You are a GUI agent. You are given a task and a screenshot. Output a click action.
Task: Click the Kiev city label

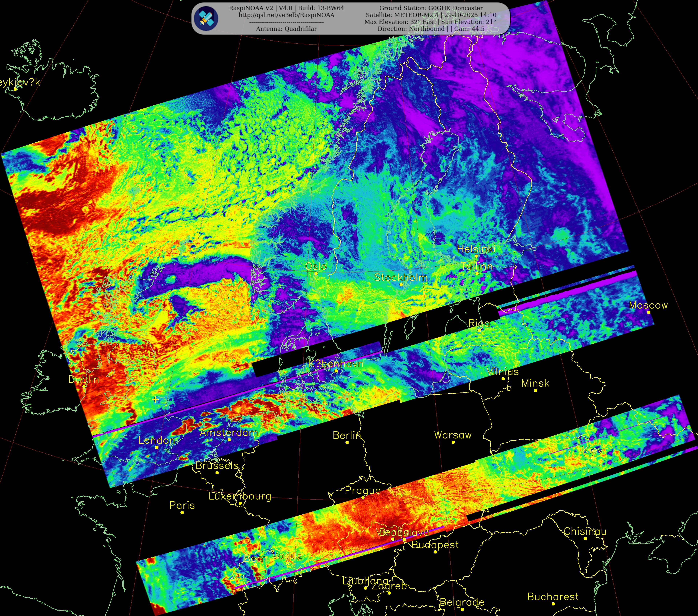point(592,450)
